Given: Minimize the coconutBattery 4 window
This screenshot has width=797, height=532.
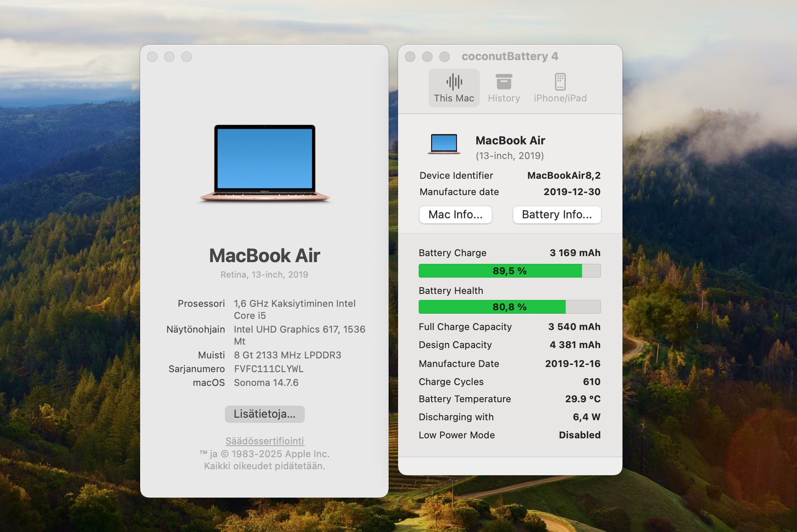Looking at the screenshot, I should point(427,57).
